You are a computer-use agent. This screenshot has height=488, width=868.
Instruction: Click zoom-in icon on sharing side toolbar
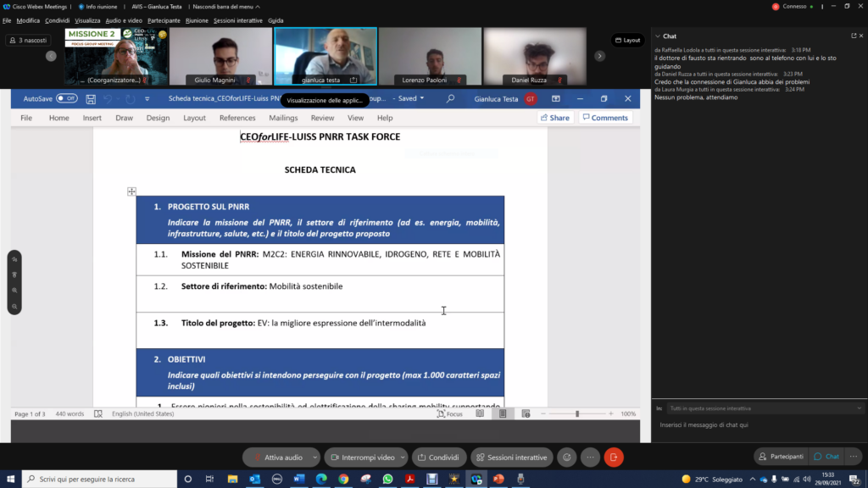[x=15, y=291]
